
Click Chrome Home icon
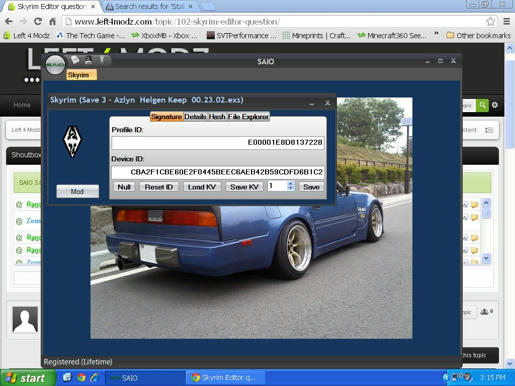click(x=53, y=22)
